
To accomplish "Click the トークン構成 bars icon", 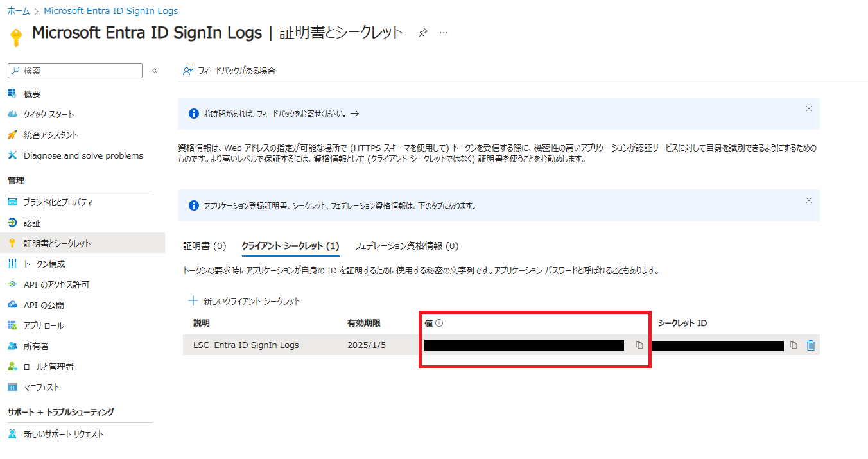I will 12,264.
